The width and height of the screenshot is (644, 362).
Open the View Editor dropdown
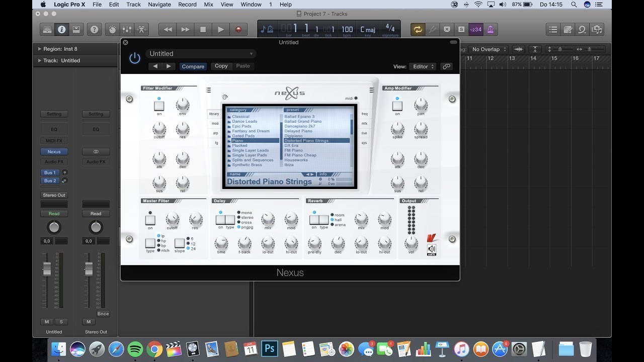[x=422, y=66]
